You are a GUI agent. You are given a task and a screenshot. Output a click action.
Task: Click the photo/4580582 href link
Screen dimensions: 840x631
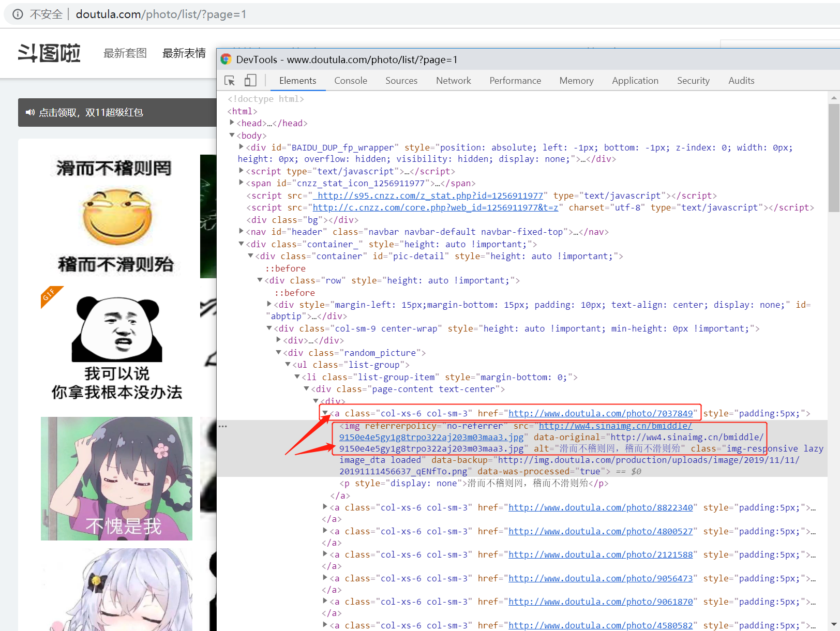click(601, 625)
